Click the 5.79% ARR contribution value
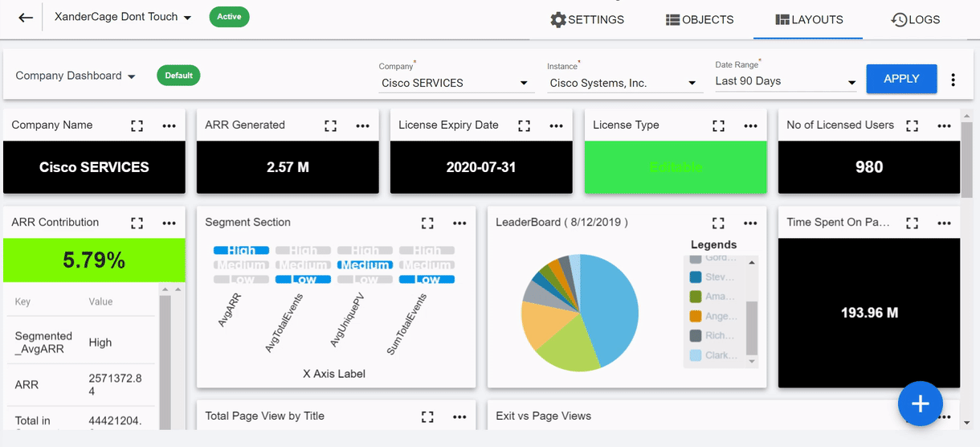This screenshot has height=447, width=980. [x=94, y=260]
